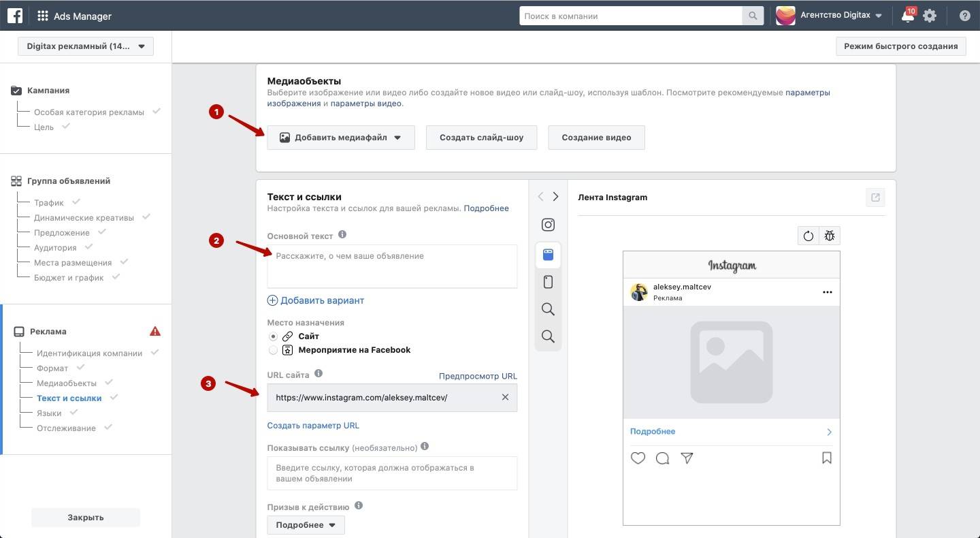Screen dimensions: 980x538
Task: Go to Аудитория item in sidebar
Action: (x=55, y=248)
